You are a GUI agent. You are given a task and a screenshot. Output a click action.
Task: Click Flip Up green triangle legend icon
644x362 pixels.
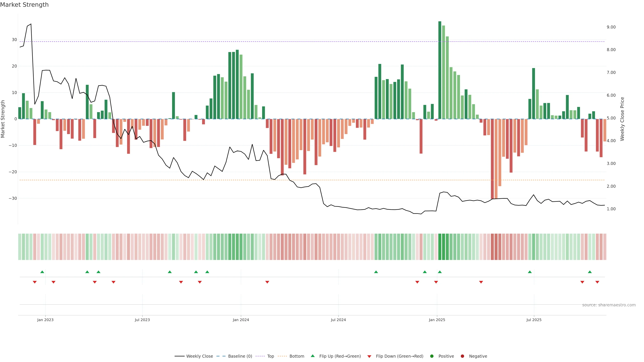click(x=312, y=356)
